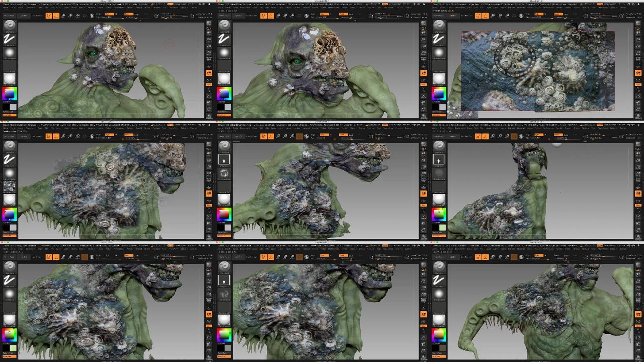
Task: Open the Brush menu in the top-left screenshot
Action: pos(13,7)
